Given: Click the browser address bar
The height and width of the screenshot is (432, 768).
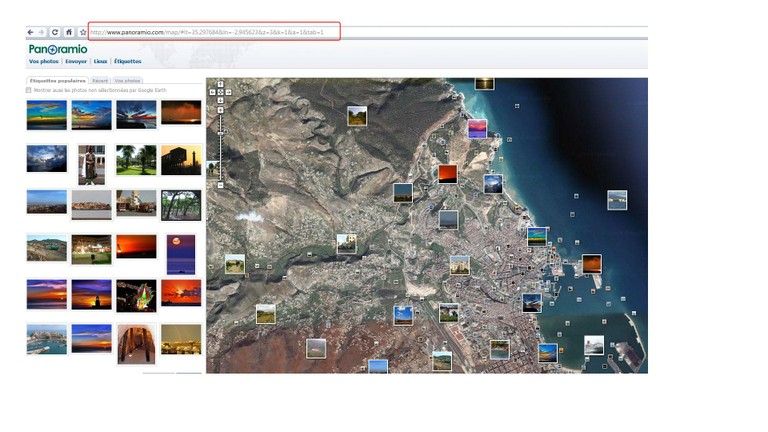Looking at the screenshot, I should [214, 32].
